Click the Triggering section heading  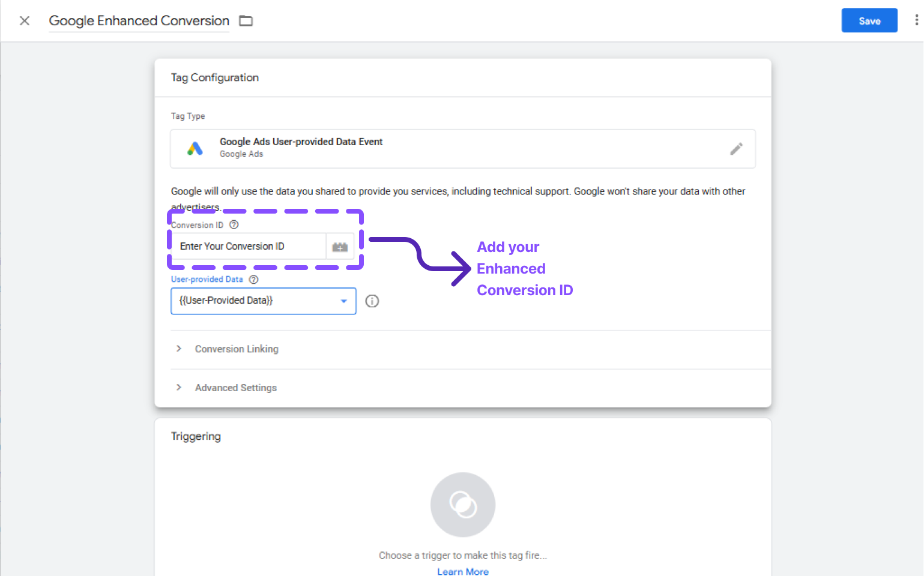point(196,436)
